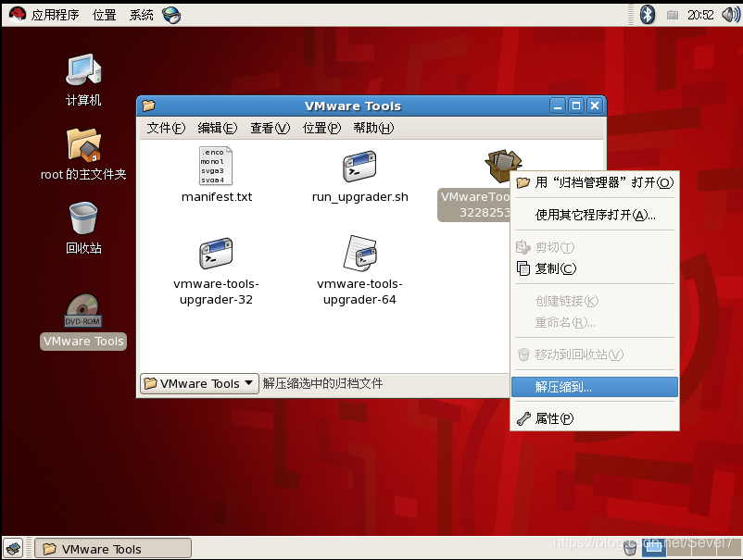Open 属性(P) in context menu
The image size is (743, 560).
pos(595,418)
